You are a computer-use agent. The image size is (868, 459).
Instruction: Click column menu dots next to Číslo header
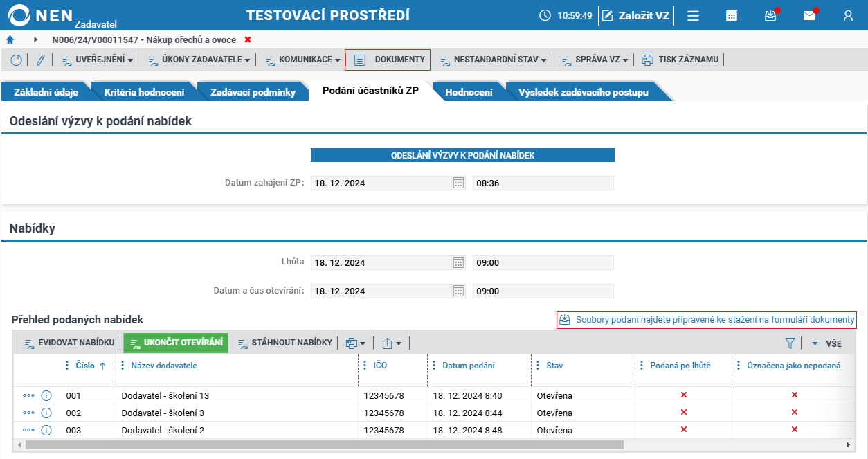click(x=67, y=366)
